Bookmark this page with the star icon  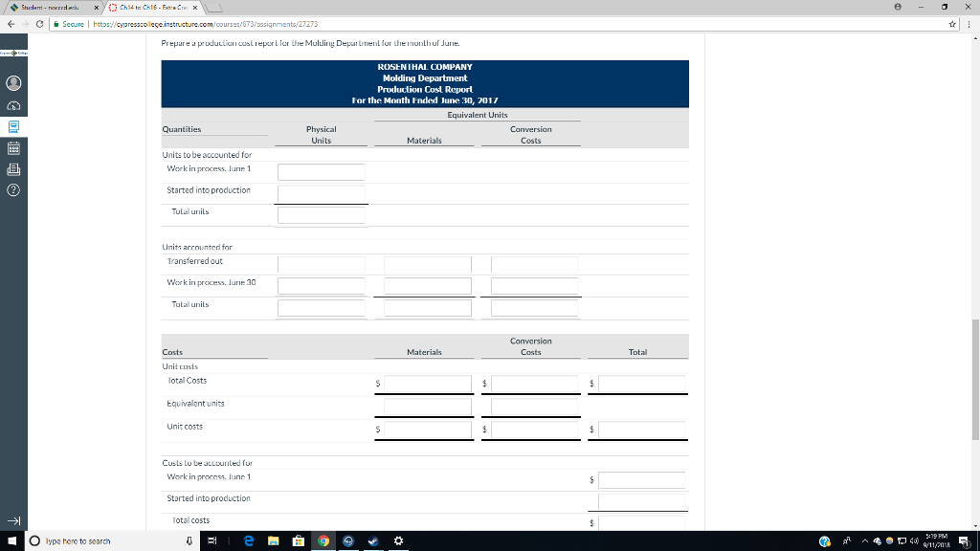click(x=952, y=24)
